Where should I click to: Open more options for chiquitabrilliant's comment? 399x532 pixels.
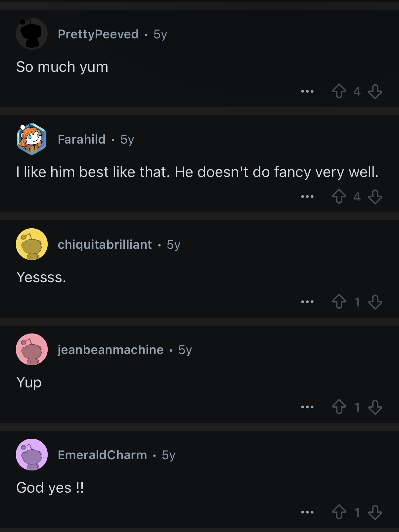point(307,302)
